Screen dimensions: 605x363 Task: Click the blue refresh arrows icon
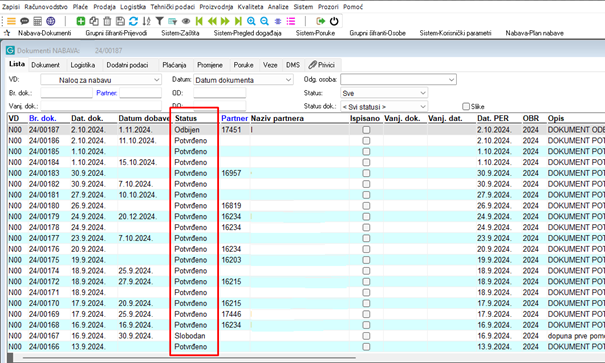pyautogui.click(x=134, y=21)
